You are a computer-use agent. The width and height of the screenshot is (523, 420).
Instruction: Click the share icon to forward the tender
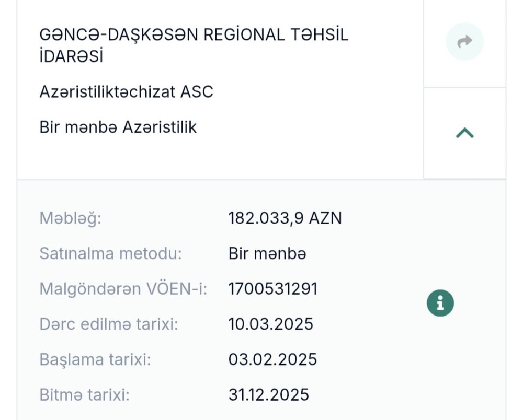(464, 41)
